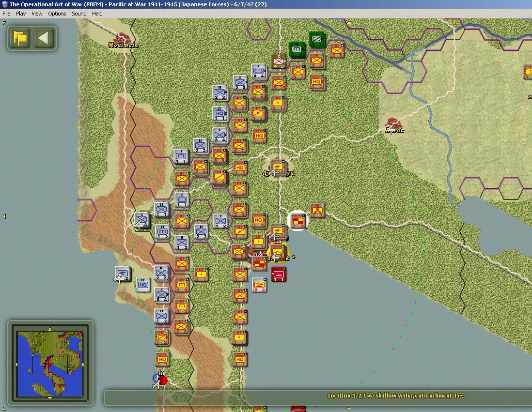Viewport: 532px width, 412px height.
Task: Select the red naval unit marked 1 1
Action: [x=279, y=275]
